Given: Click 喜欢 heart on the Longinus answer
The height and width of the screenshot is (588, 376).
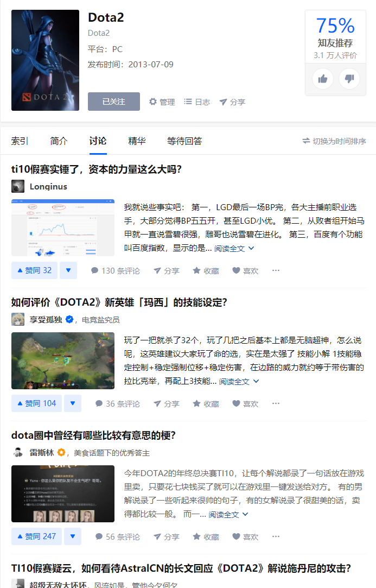Looking at the screenshot, I should (x=246, y=271).
